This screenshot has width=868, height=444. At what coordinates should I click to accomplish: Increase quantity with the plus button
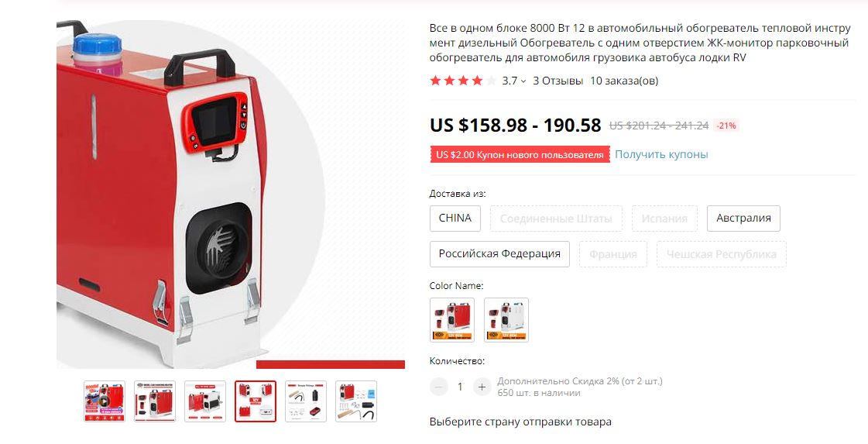[482, 387]
